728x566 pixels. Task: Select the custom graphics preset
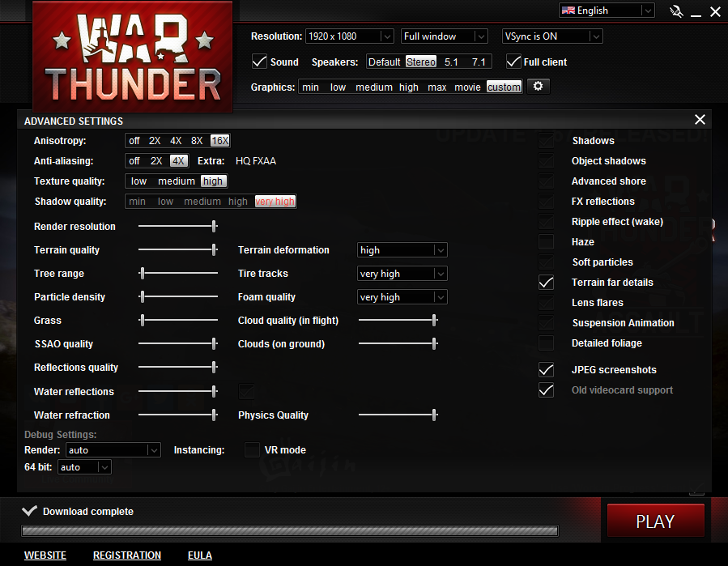click(504, 87)
